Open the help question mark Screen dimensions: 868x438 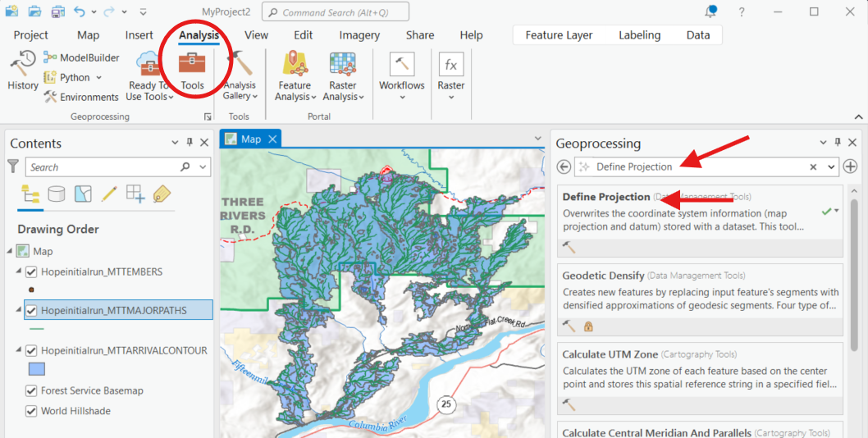[741, 12]
